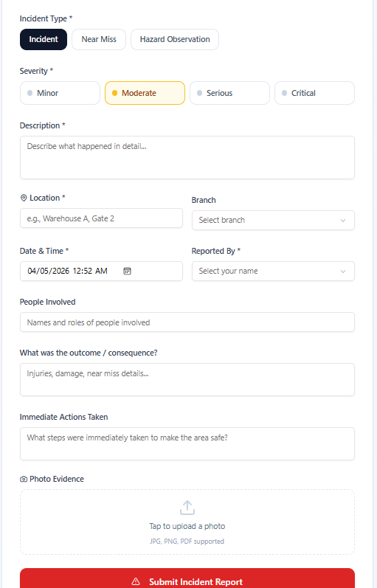The image size is (377, 588).
Task: Switch incident type to Near Miss
Action: (x=99, y=39)
